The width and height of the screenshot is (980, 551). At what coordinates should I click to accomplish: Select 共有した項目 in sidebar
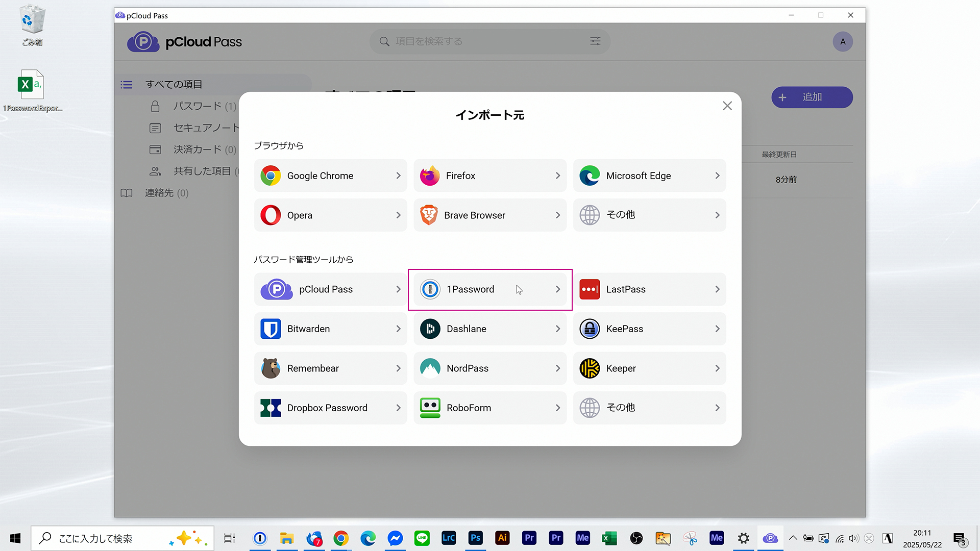click(x=194, y=171)
